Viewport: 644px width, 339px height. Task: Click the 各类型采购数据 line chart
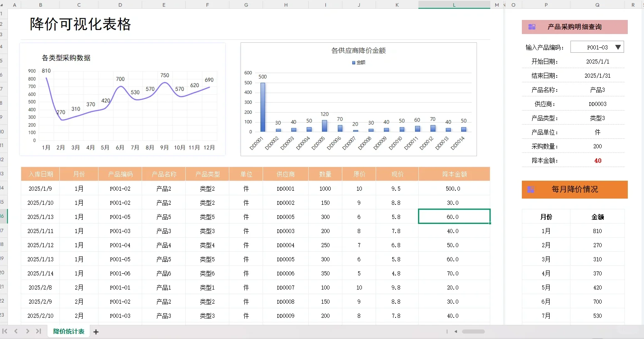(x=123, y=99)
